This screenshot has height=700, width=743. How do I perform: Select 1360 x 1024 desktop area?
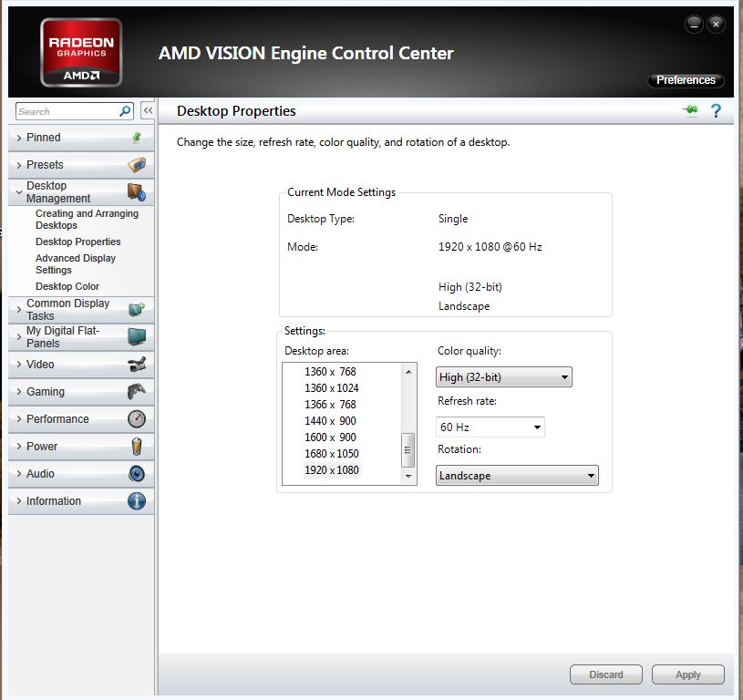pyautogui.click(x=332, y=388)
